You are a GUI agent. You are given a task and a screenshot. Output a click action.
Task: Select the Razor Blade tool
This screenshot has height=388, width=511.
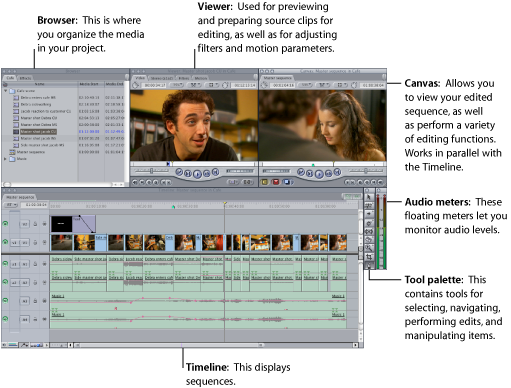pyautogui.click(x=369, y=240)
